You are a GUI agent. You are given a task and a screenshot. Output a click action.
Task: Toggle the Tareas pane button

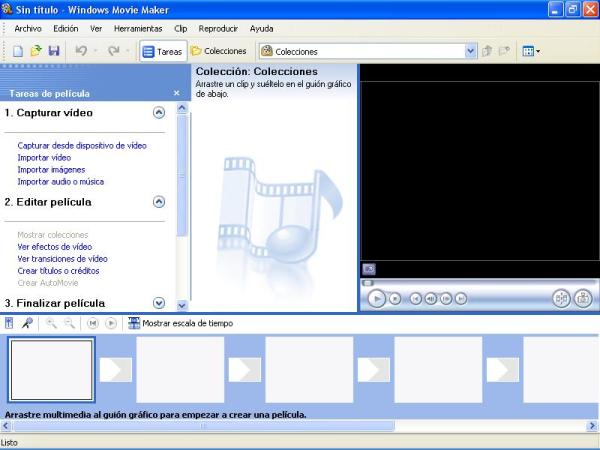coord(162,51)
